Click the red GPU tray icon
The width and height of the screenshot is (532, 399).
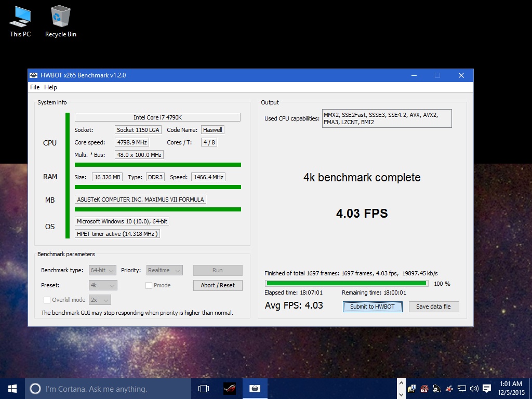coord(424,389)
